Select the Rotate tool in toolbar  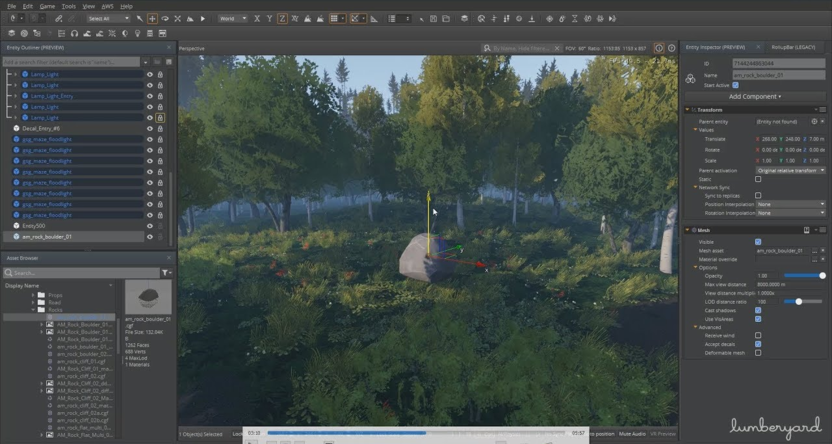tap(165, 18)
